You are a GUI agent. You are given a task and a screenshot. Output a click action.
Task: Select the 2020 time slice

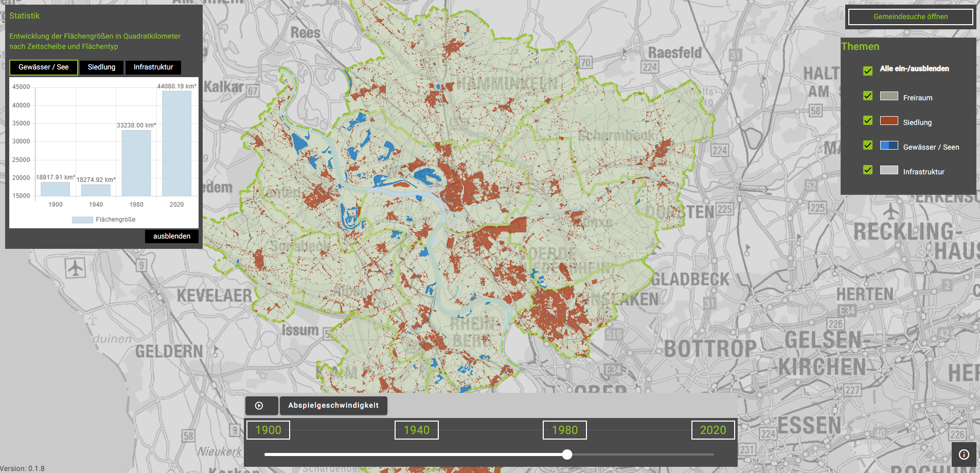tap(712, 430)
